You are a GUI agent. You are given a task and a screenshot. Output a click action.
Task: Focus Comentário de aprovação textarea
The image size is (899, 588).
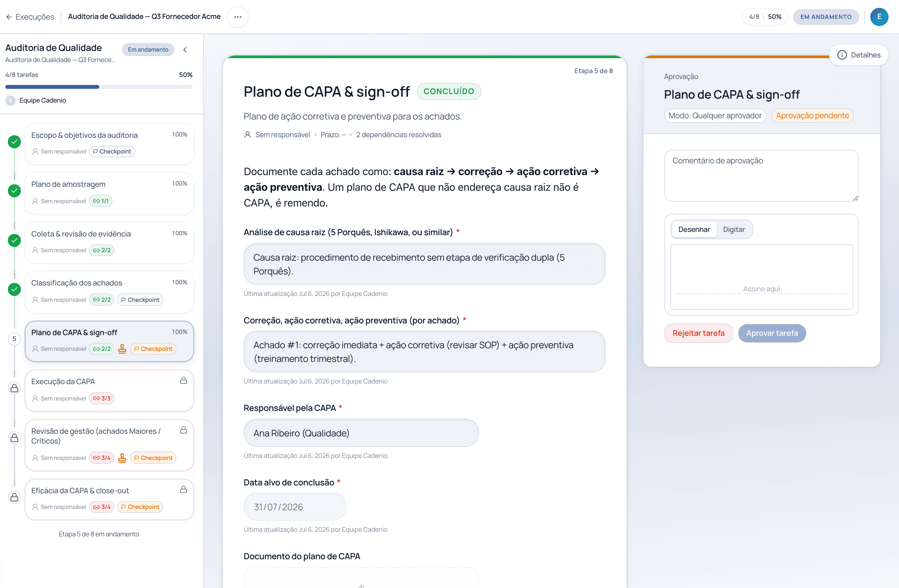[761, 176]
